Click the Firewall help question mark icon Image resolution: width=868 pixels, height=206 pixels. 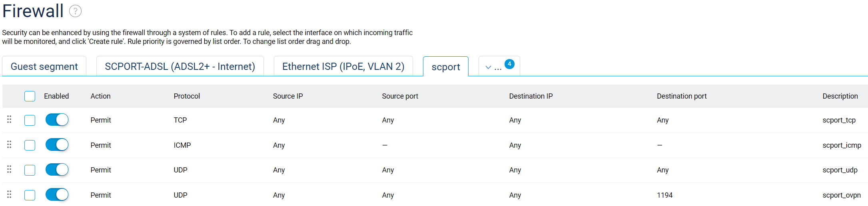coord(75,11)
